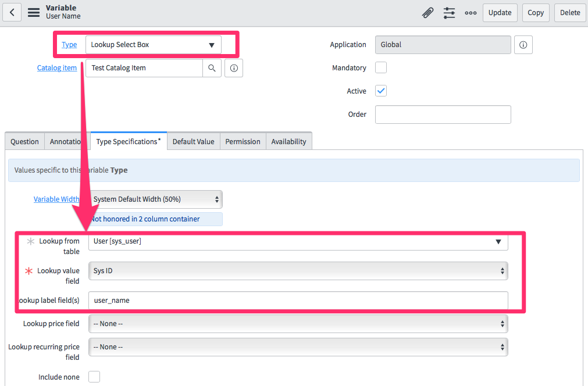Click the info icon beside Catalog item
Screen dimensions: 588x386
coord(233,67)
